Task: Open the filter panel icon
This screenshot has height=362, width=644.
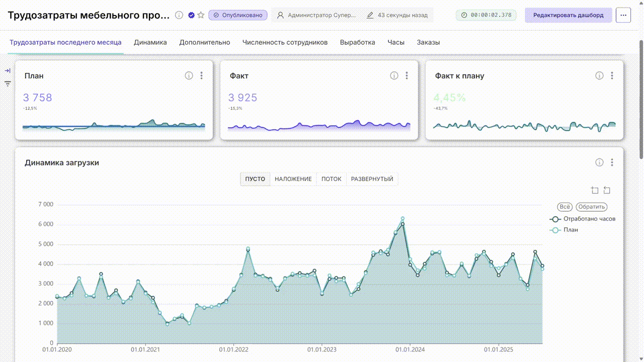Action: (x=8, y=83)
